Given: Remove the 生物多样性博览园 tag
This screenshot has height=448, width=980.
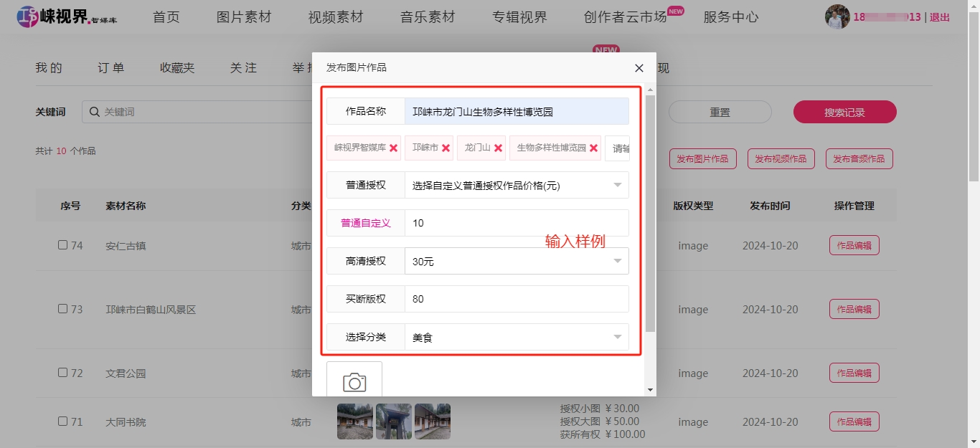Looking at the screenshot, I should click(x=593, y=148).
